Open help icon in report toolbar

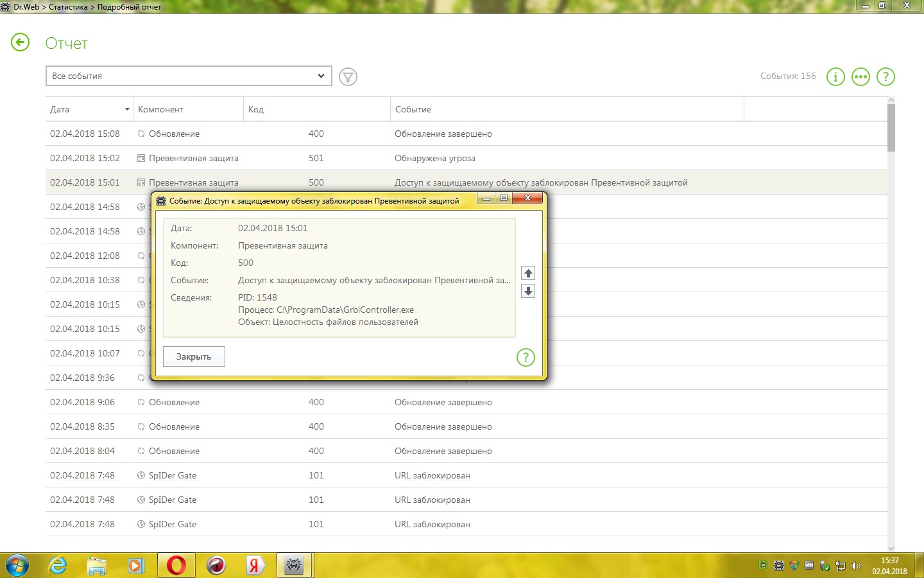click(x=886, y=77)
